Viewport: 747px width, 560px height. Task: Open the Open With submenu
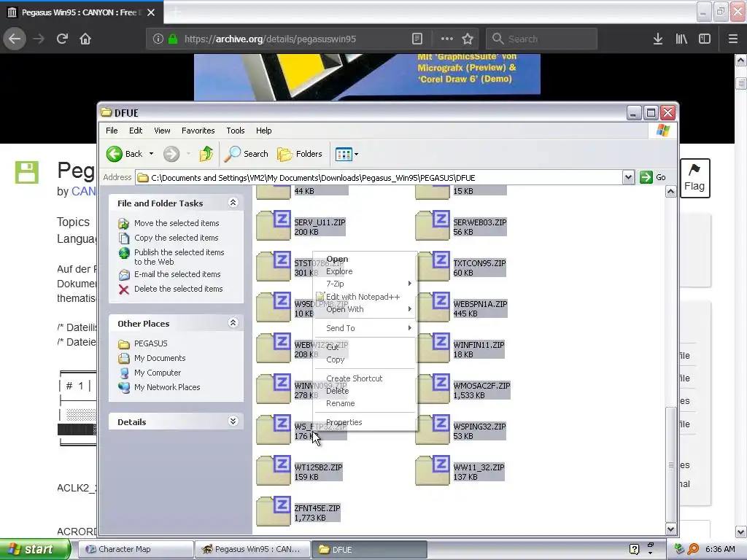pyautogui.click(x=365, y=309)
